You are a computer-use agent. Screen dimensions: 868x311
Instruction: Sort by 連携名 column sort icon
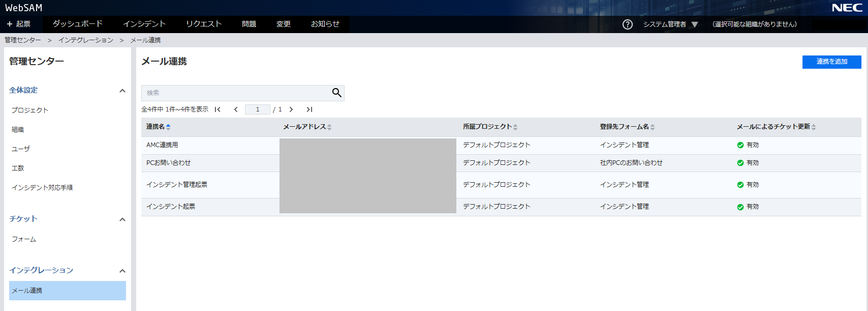point(168,127)
